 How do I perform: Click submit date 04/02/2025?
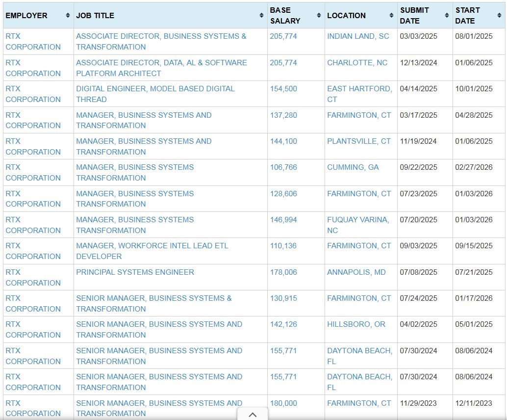[x=418, y=324]
